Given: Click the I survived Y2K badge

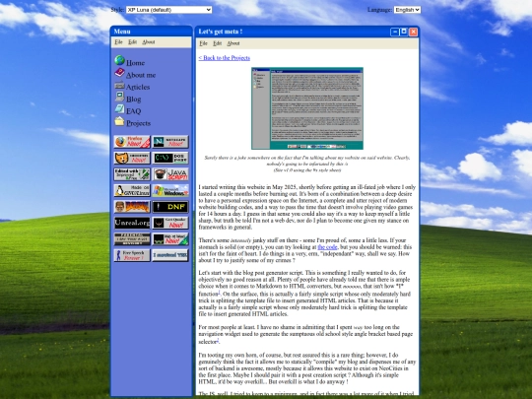Looking at the screenshot, I should (x=170, y=255).
